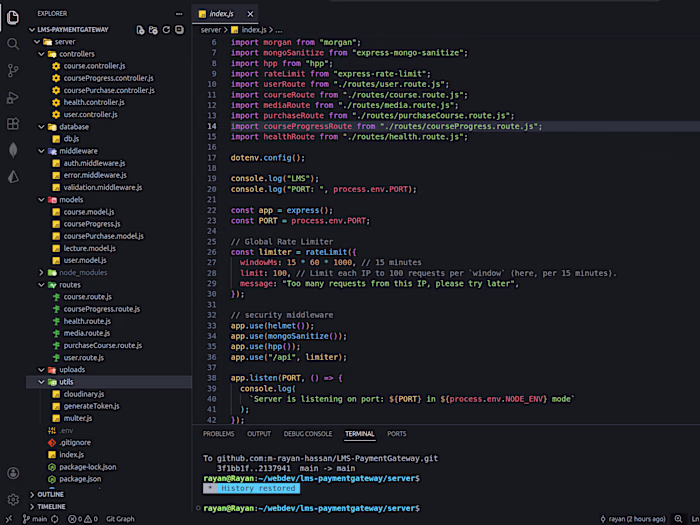700x525 pixels.
Task: Select the TERMINAL panel tab
Action: [359, 434]
